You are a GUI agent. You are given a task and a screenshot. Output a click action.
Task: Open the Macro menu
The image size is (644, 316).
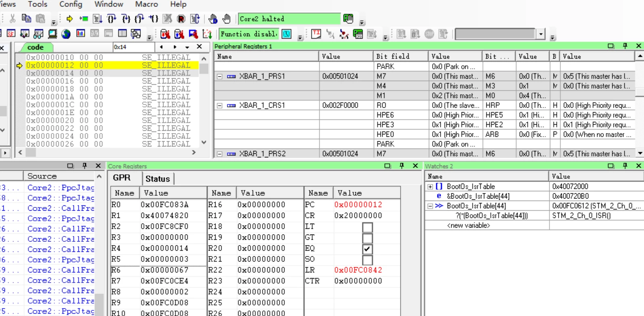coord(146,4)
